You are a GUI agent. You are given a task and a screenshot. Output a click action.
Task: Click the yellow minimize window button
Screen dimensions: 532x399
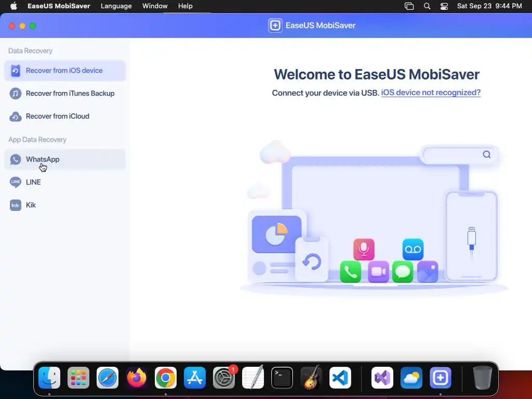[x=22, y=26]
